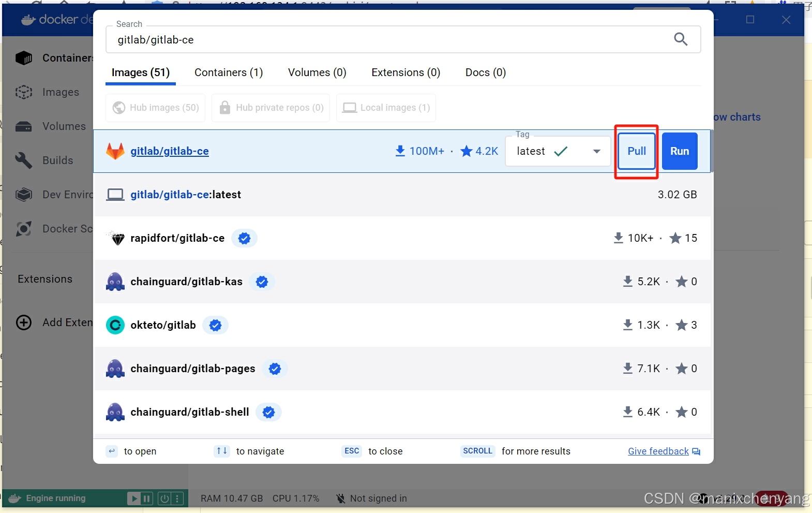This screenshot has width=812, height=513.
Task: Click verified badge next to rapidfort/gitlab-ce
Action: (x=244, y=238)
